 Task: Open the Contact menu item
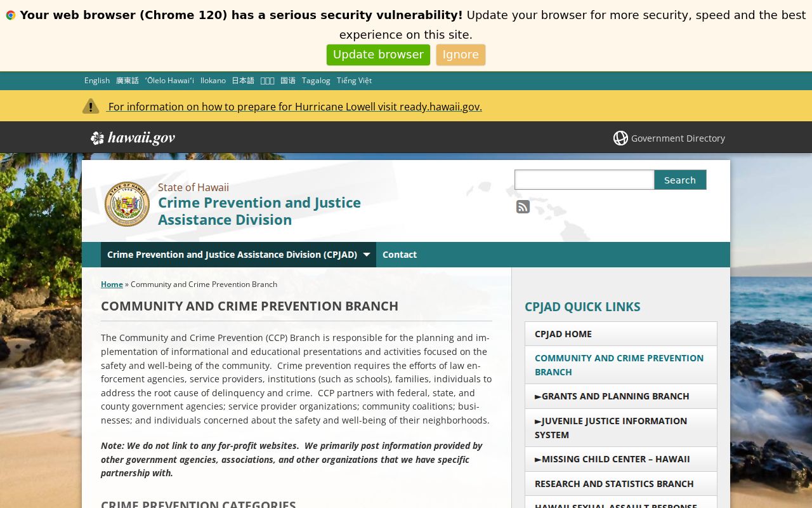[400, 255]
